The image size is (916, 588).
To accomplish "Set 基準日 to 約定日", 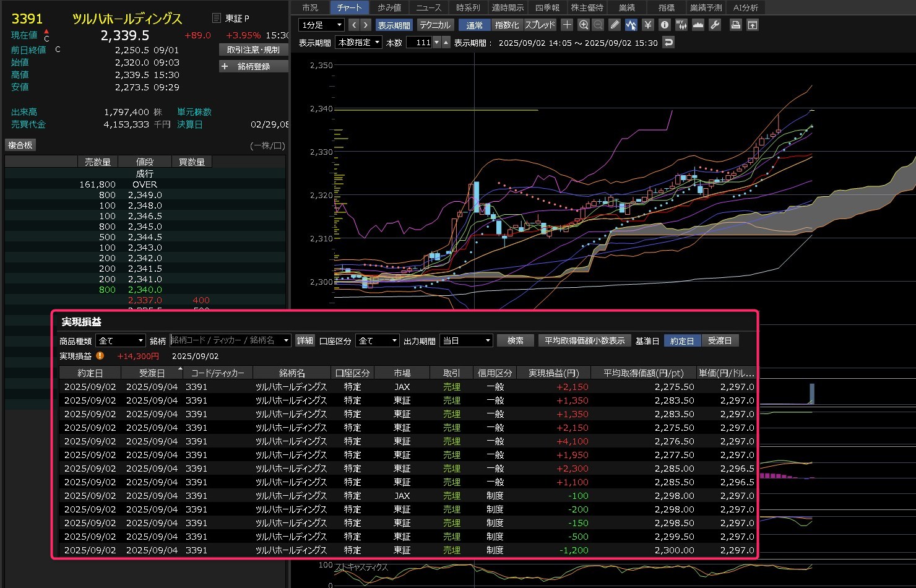I will (683, 341).
